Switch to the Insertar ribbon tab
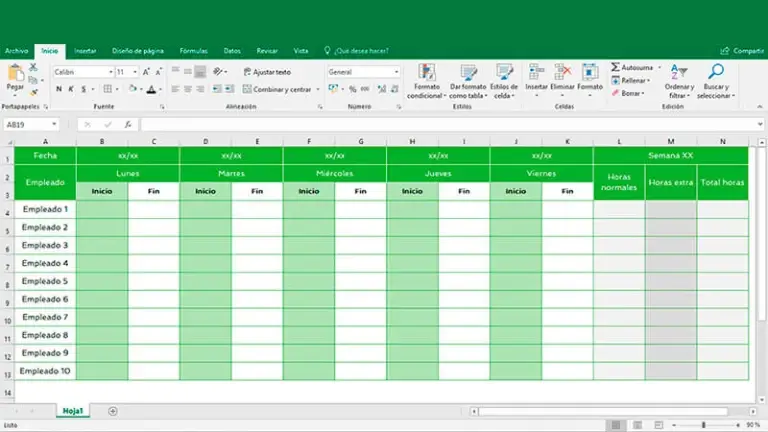Viewport: 768px width, 432px height. coord(85,51)
